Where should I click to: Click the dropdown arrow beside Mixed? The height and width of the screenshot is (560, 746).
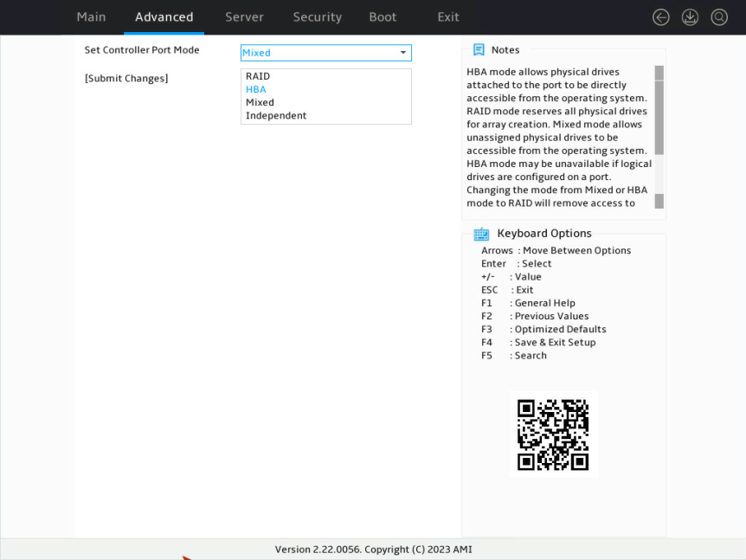(403, 53)
